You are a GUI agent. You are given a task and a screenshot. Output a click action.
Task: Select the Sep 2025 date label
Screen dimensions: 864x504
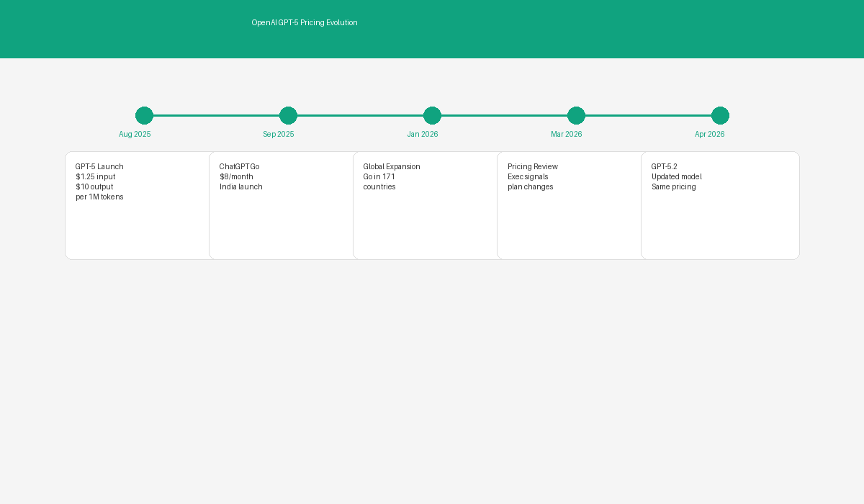[279, 134]
